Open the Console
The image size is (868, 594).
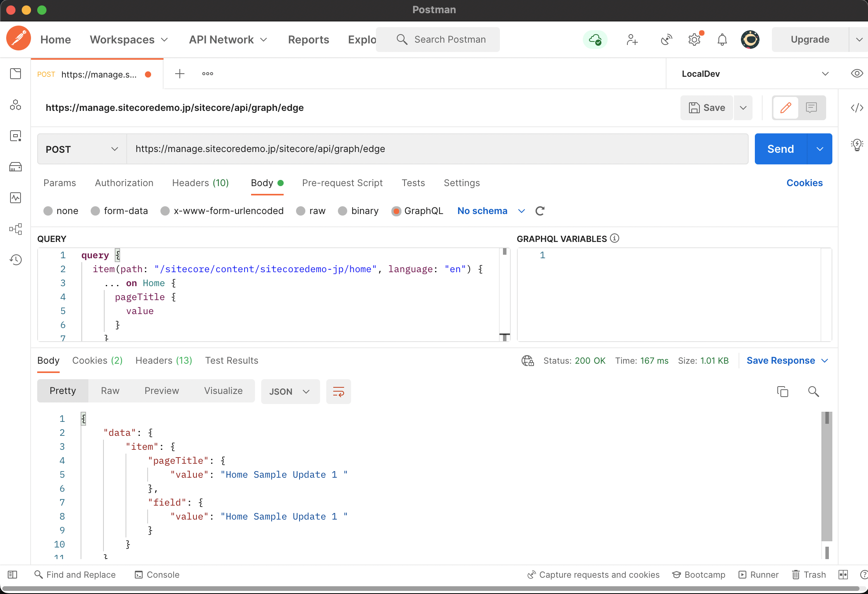point(157,575)
